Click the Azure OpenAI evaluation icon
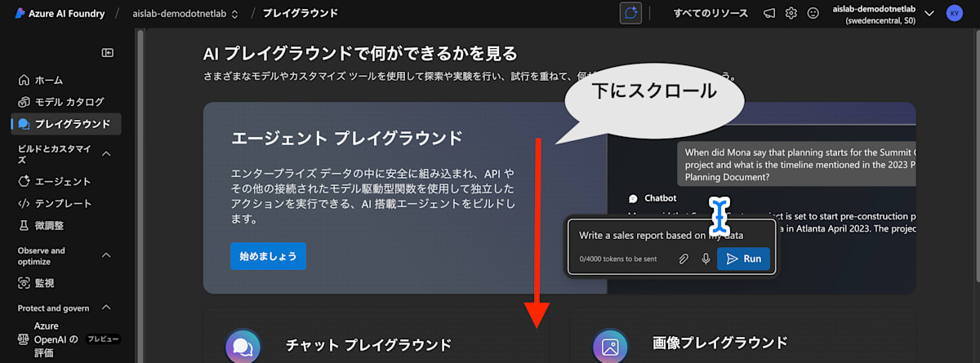 (x=24, y=339)
